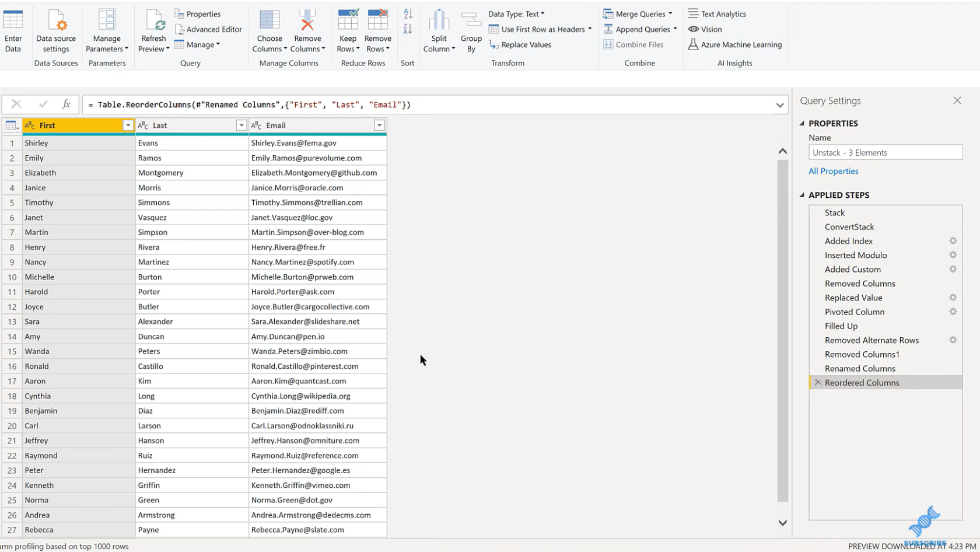Click the Remove Columns icon

[307, 20]
